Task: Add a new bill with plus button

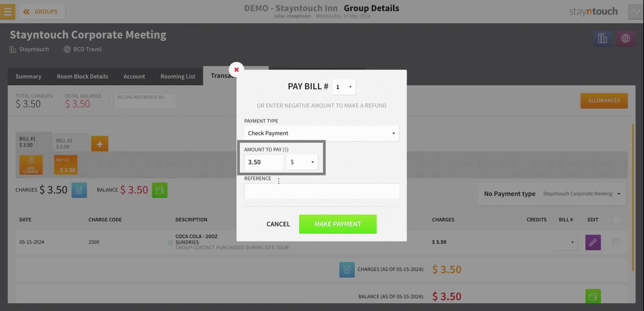Action: pos(100,144)
